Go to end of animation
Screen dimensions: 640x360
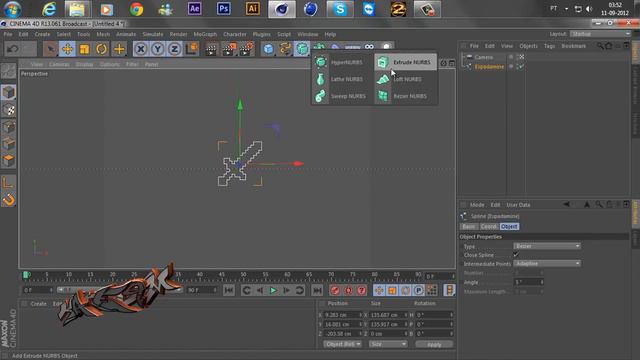(x=317, y=290)
